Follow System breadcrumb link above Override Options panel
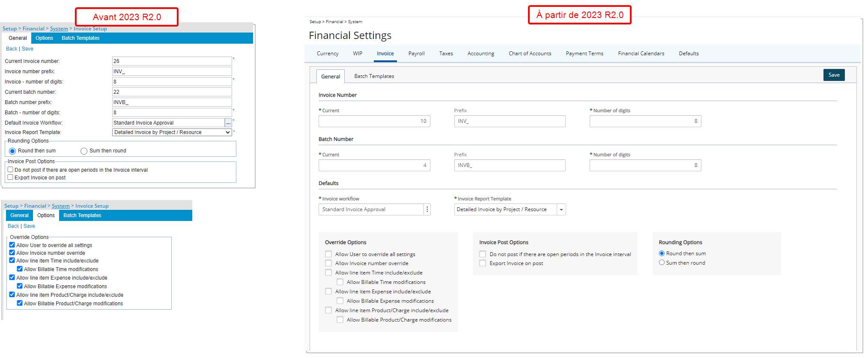 coord(60,206)
